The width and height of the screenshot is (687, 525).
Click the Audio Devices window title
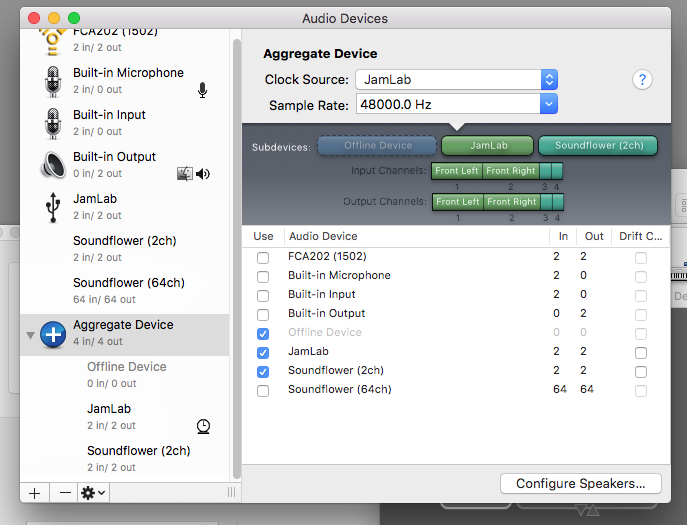(x=345, y=18)
